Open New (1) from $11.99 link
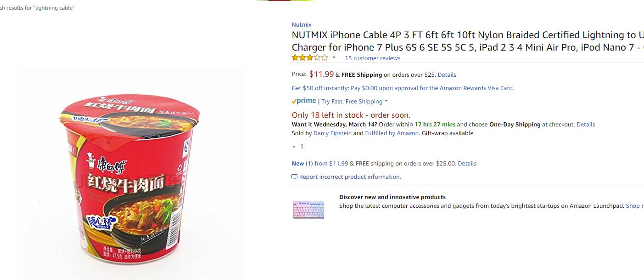 (x=320, y=164)
